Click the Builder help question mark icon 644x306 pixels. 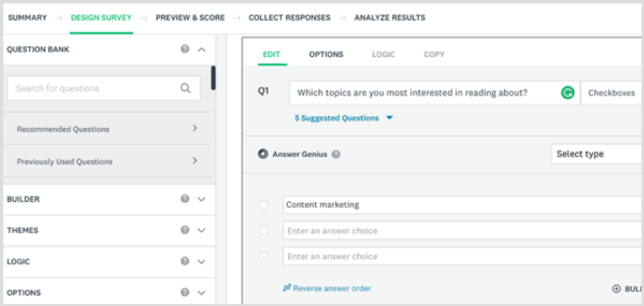tap(185, 199)
